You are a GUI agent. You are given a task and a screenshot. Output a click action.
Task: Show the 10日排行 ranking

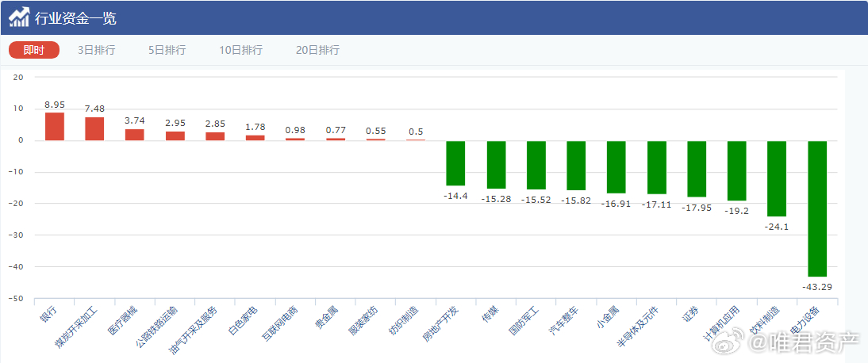coord(240,50)
